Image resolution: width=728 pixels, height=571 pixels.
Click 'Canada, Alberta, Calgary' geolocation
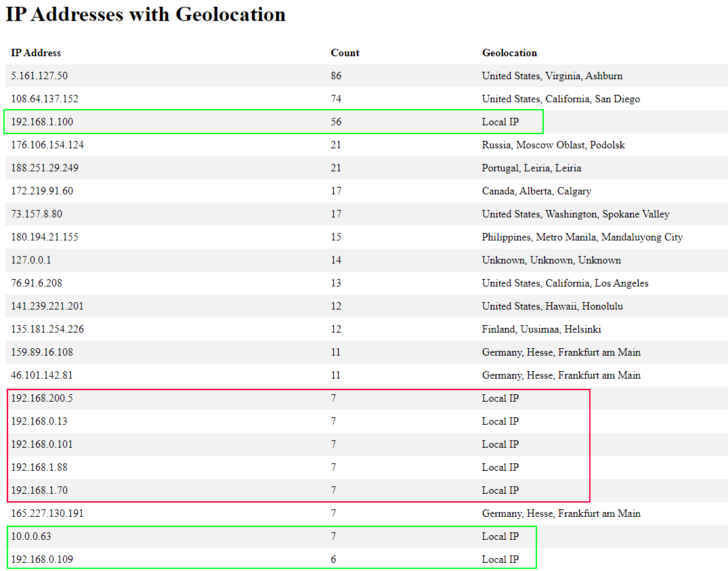[x=536, y=191]
